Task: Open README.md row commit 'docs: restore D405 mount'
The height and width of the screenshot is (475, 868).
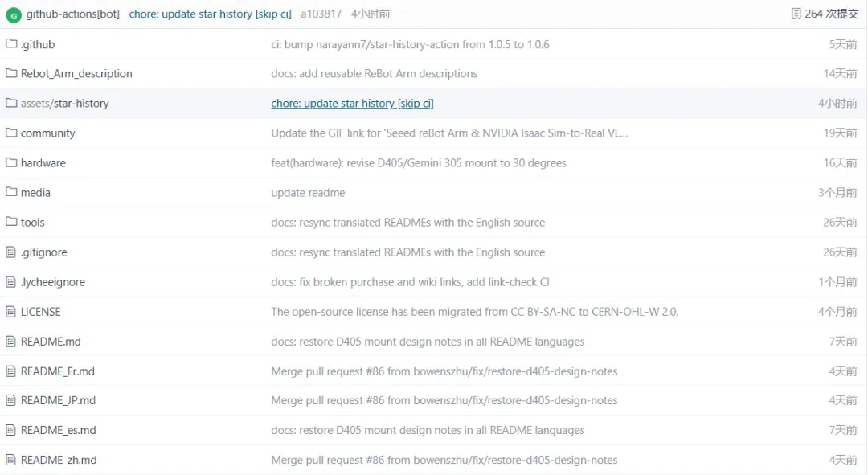Action: (x=428, y=342)
